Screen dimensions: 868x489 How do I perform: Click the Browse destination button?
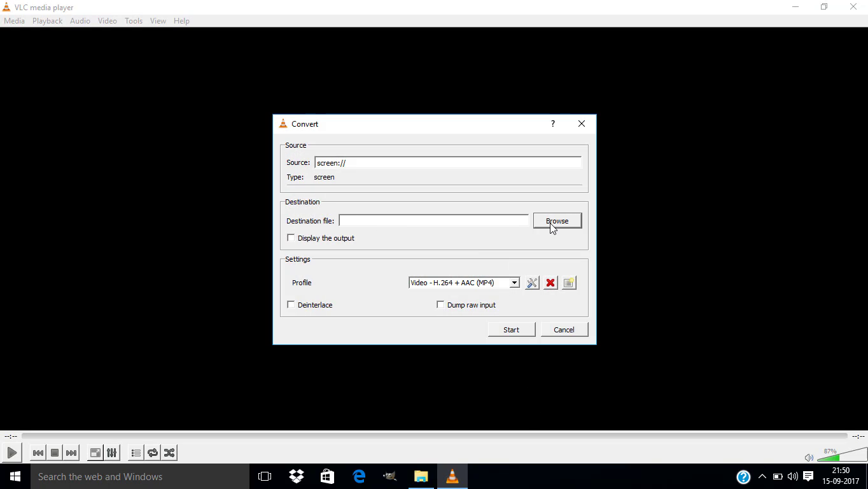click(x=557, y=220)
